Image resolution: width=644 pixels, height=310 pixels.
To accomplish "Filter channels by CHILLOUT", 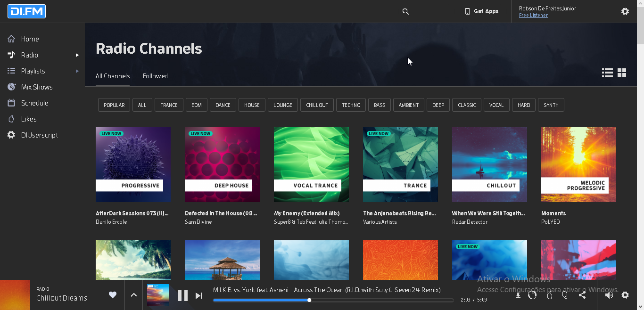I will coord(317,105).
